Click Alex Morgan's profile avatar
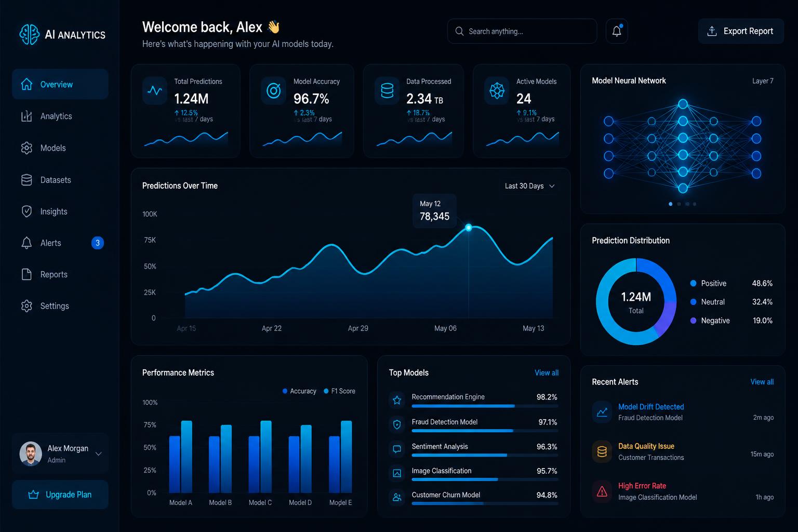 pos(31,454)
